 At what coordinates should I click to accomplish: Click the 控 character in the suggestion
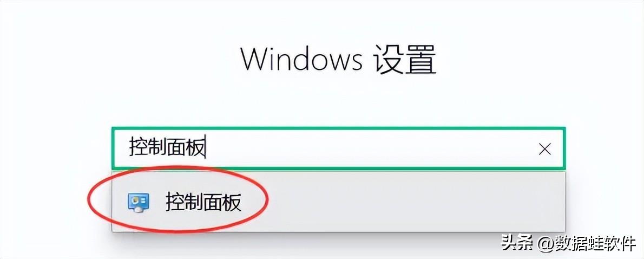(x=175, y=202)
